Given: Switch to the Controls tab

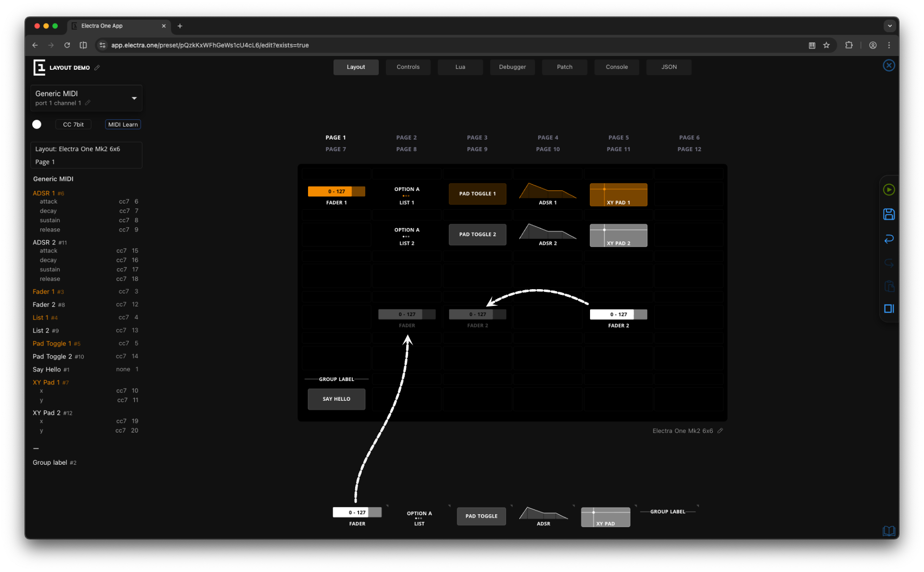Looking at the screenshot, I should click(408, 67).
